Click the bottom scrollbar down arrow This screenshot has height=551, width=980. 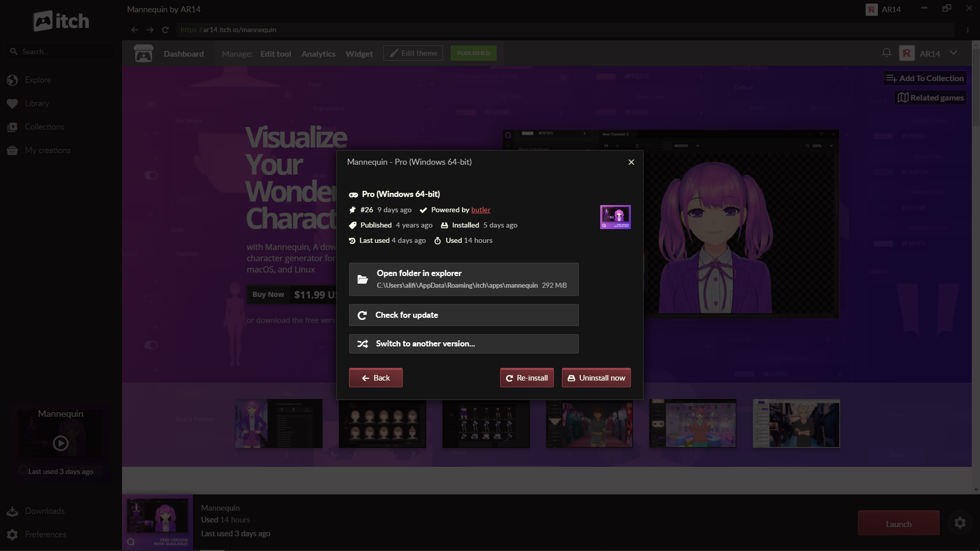[x=976, y=490]
